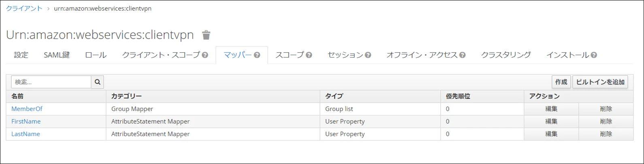Viewport: 644px width, 164px height.
Task: Open help icon next to オフライン・アクセス
Action: (x=462, y=55)
